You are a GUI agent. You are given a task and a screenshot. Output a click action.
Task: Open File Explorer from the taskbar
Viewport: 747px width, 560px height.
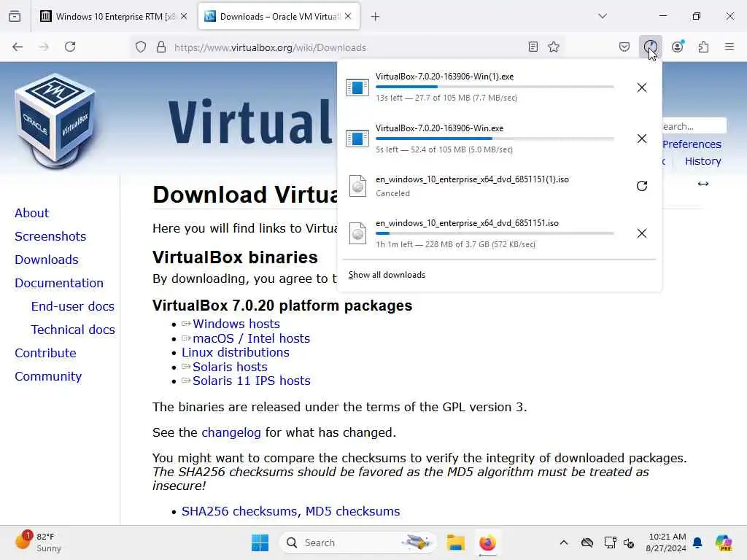(x=455, y=542)
